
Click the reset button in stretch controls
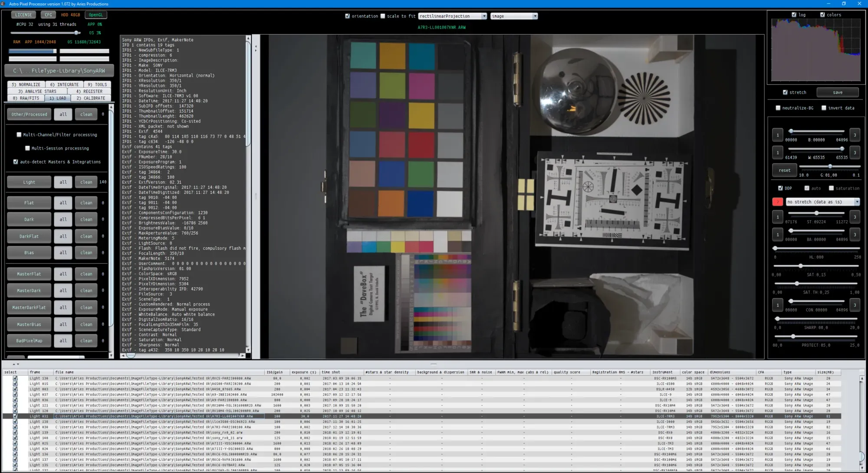click(x=784, y=170)
